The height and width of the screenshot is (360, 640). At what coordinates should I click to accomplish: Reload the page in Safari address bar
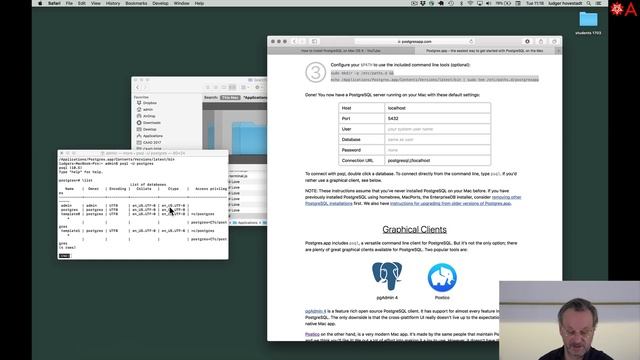(471, 42)
